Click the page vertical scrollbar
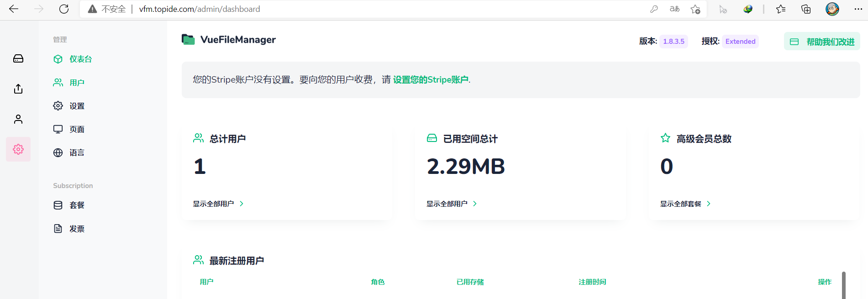 point(844,285)
